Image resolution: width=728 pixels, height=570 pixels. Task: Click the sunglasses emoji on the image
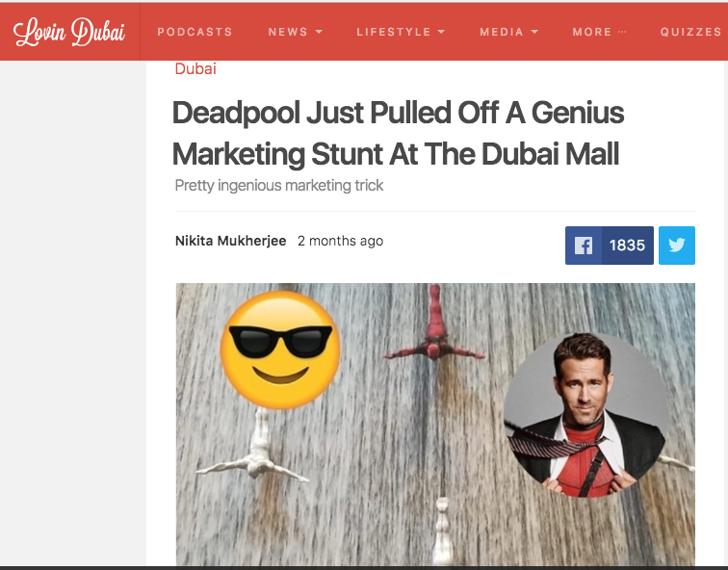(280, 350)
